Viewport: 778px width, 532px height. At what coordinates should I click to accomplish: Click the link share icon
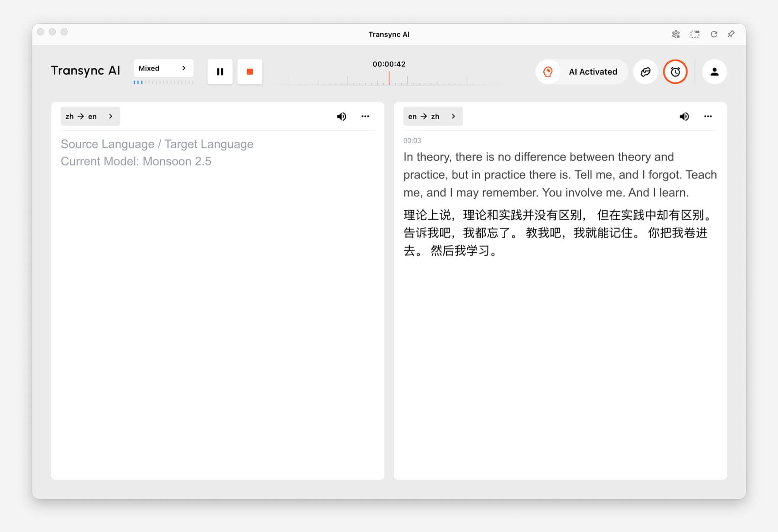[x=646, y=72]
